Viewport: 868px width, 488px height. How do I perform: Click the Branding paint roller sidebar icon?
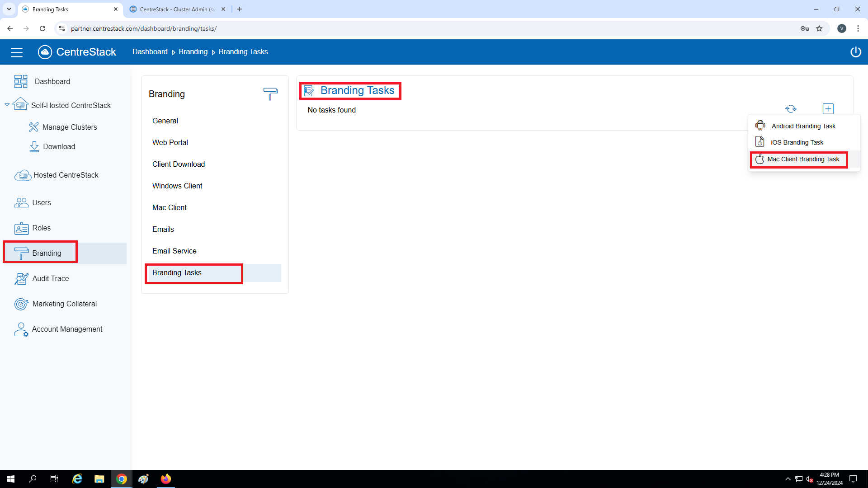pyautogui.click(x=21, y=253)
